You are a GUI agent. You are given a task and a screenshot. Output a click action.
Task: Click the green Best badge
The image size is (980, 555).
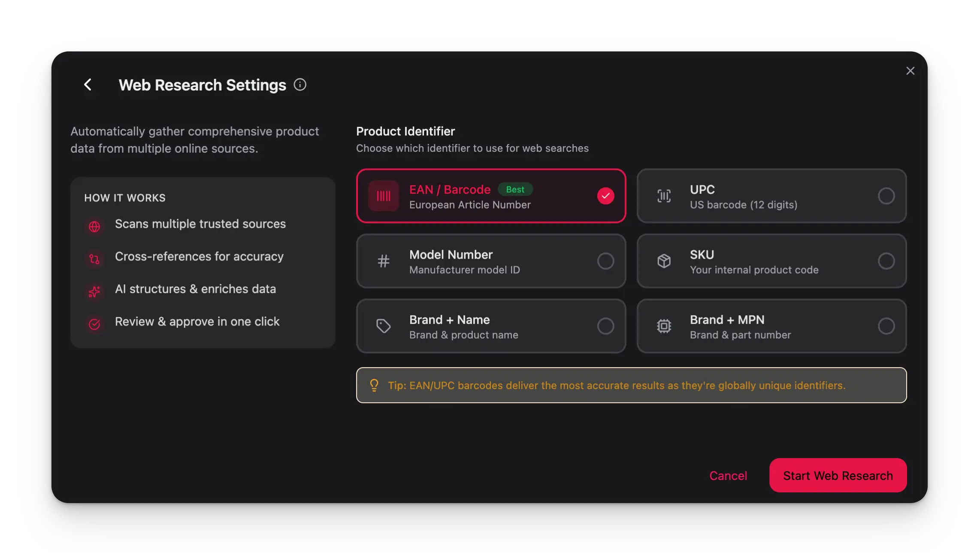(x=515, y=189)
